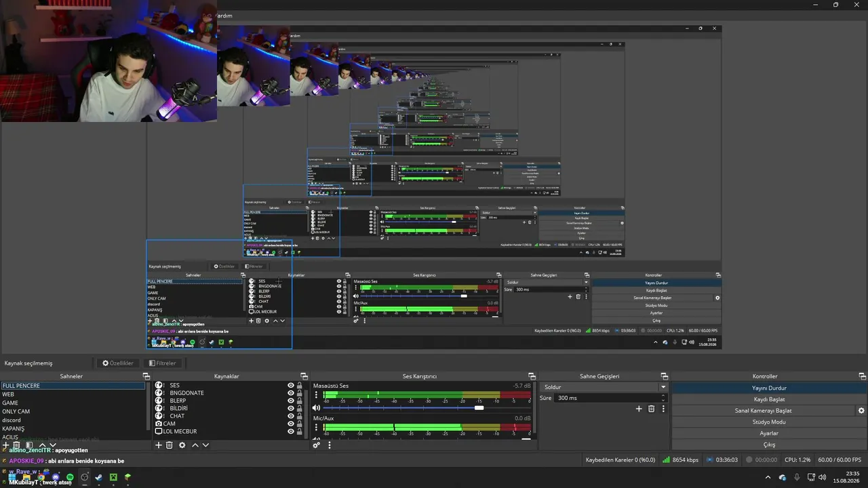Click the 8654 kbps bitrate status
868x488 pixels.
pyautogui.click(x=680, y=460)
